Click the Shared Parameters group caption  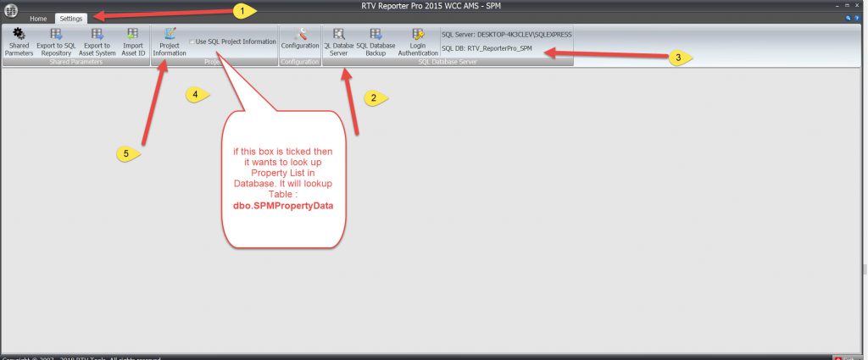(x=75, y=62)
